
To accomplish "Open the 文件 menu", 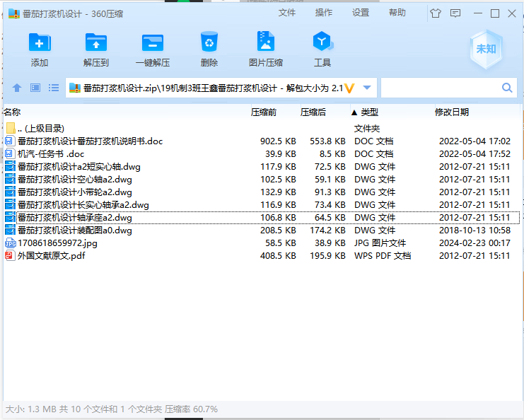I will coord(287,13).
